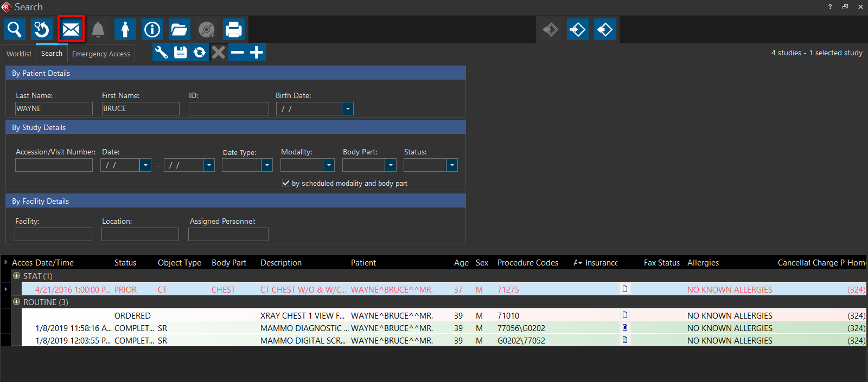Click the envelope message icon

pyautogui.click(x=71, y=29)
